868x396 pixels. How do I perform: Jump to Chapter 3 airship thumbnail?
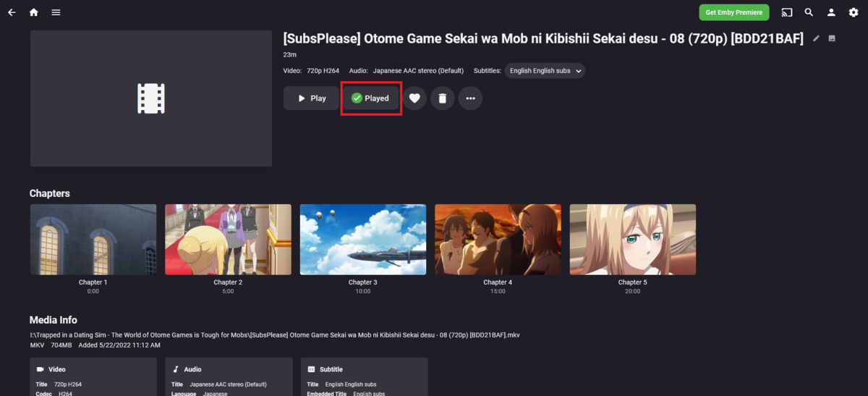(x=363, y=240)
